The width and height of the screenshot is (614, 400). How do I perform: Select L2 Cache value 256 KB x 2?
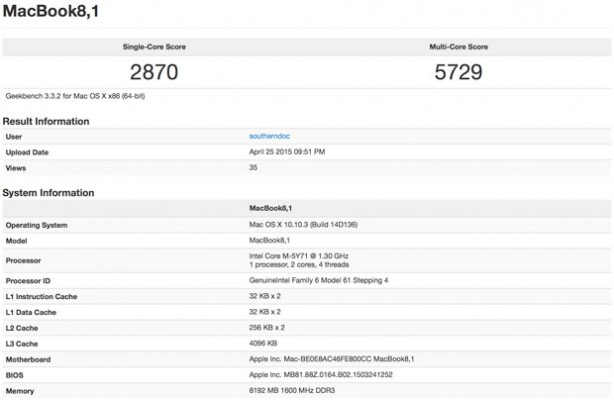267,328
